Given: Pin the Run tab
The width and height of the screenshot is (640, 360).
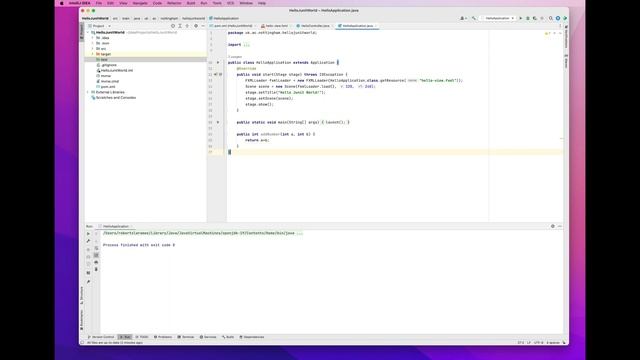Looking at the screenshot, I should click(88, 282).
